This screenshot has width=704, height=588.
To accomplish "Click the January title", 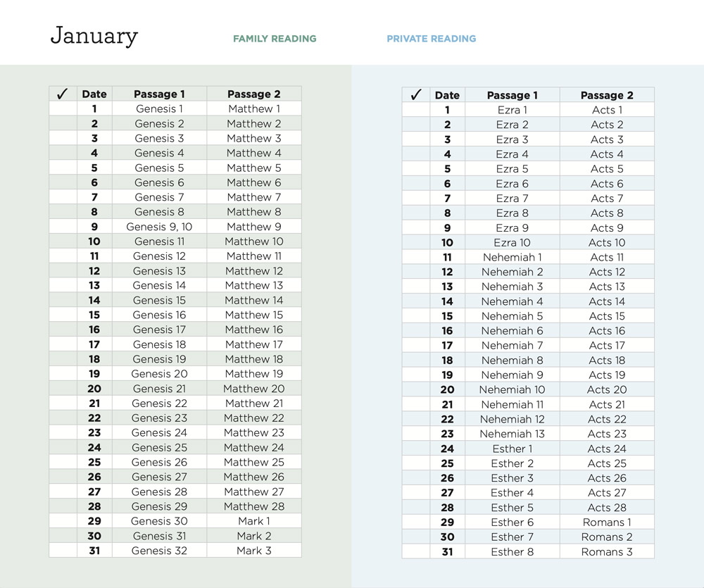I will click(x=94, y=36).
